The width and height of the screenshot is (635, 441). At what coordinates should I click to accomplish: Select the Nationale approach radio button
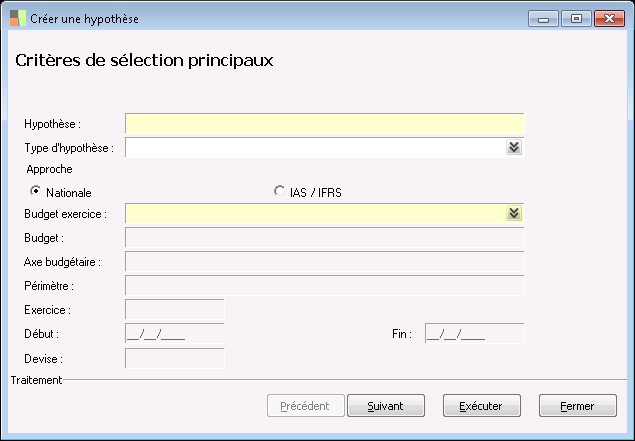(x=36, y=192)
